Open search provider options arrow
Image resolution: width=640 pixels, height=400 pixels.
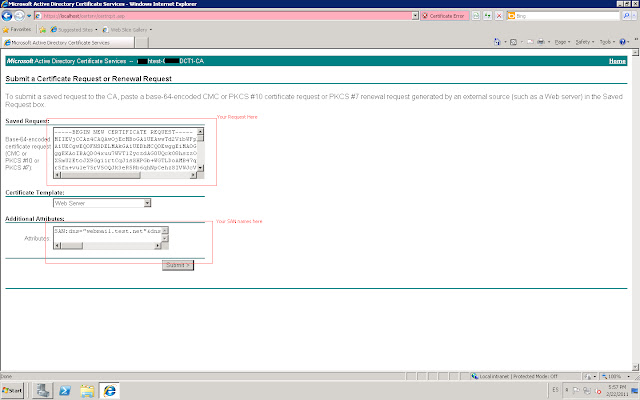coord(634,16)
